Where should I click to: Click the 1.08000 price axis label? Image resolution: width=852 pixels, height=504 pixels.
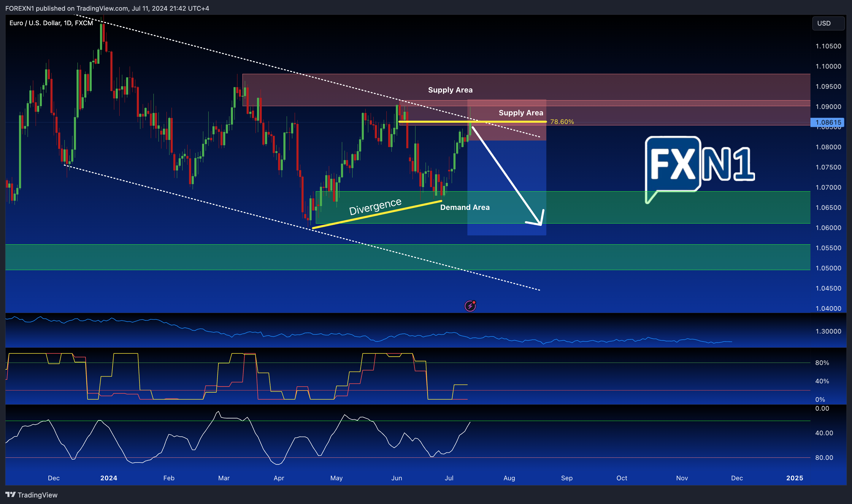828,147
